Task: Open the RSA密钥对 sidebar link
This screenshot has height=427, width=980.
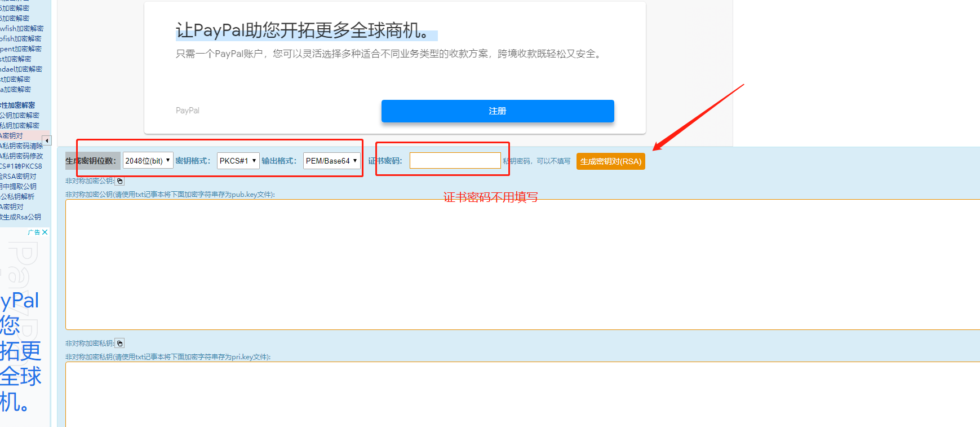Action: click(18, 176)
